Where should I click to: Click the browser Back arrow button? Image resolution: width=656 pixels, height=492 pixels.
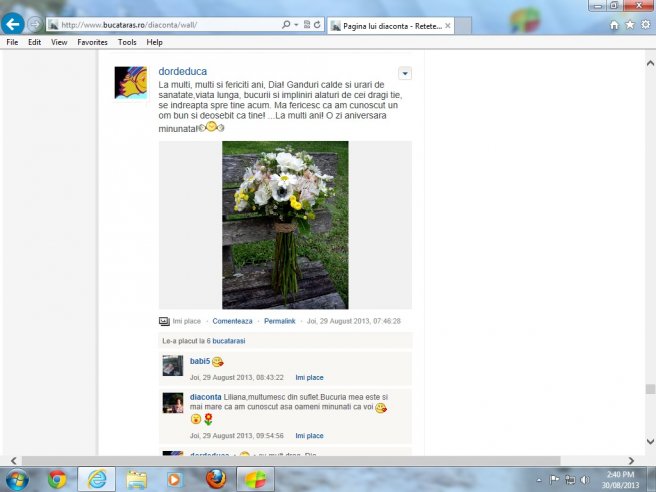coord(13,23)
